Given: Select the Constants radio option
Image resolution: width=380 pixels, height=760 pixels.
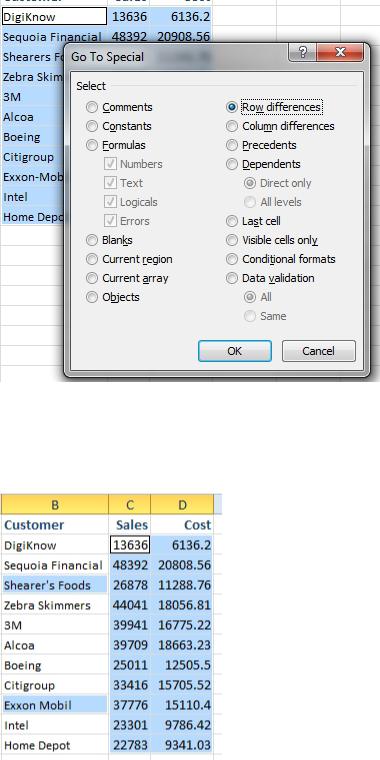Looking at the screenshot, I should pyautogui.click(x=119, y=126).
